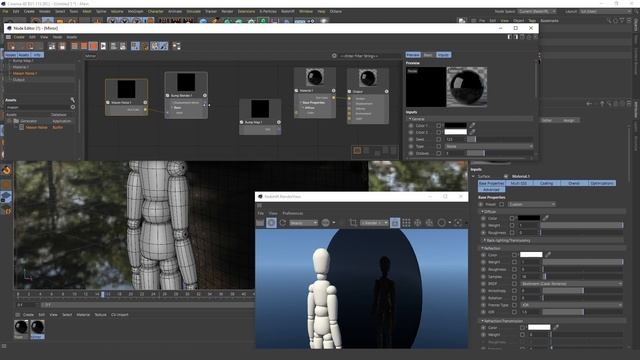Collapse the General section in Node Inputs
Screen dimensions: 640x360
[x=410, y=119]
